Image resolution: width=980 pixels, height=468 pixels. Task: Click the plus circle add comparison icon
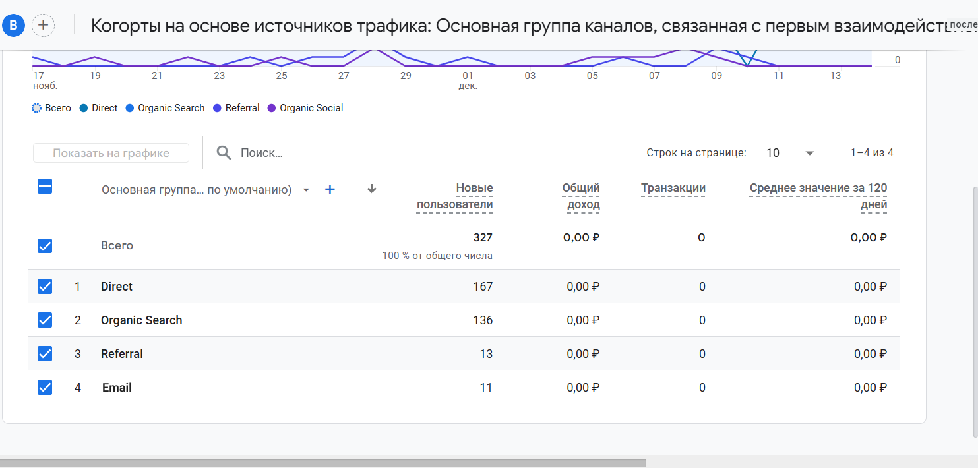click(x=44, y=25)
